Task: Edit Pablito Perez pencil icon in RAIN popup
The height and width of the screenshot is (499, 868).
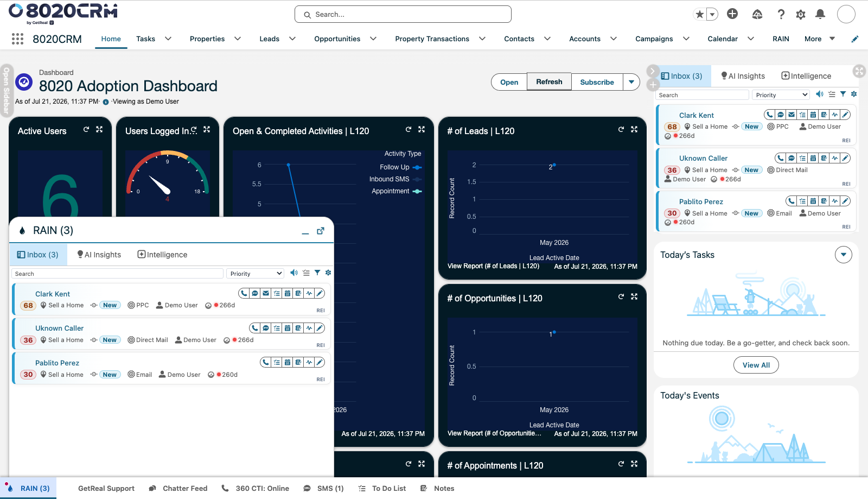Action: click(320, 362)
